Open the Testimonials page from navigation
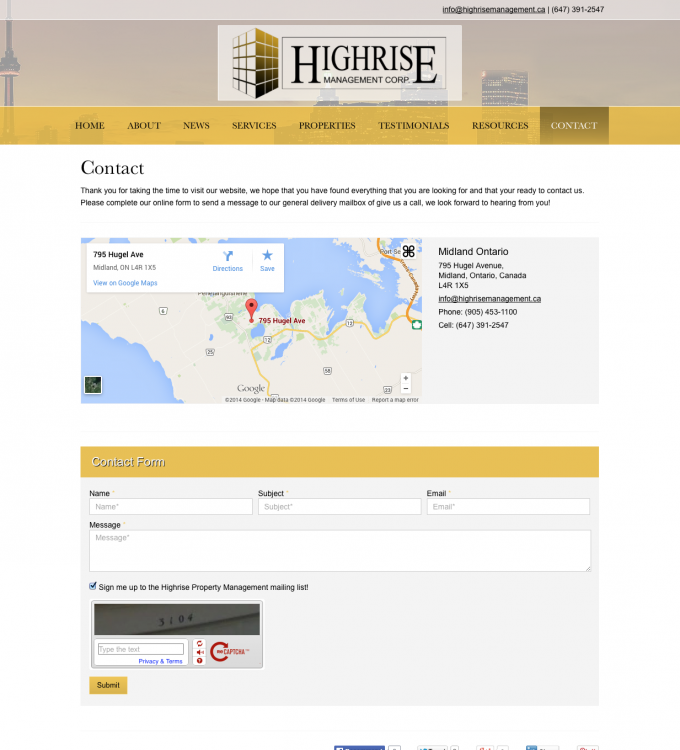 pos(413,126)
